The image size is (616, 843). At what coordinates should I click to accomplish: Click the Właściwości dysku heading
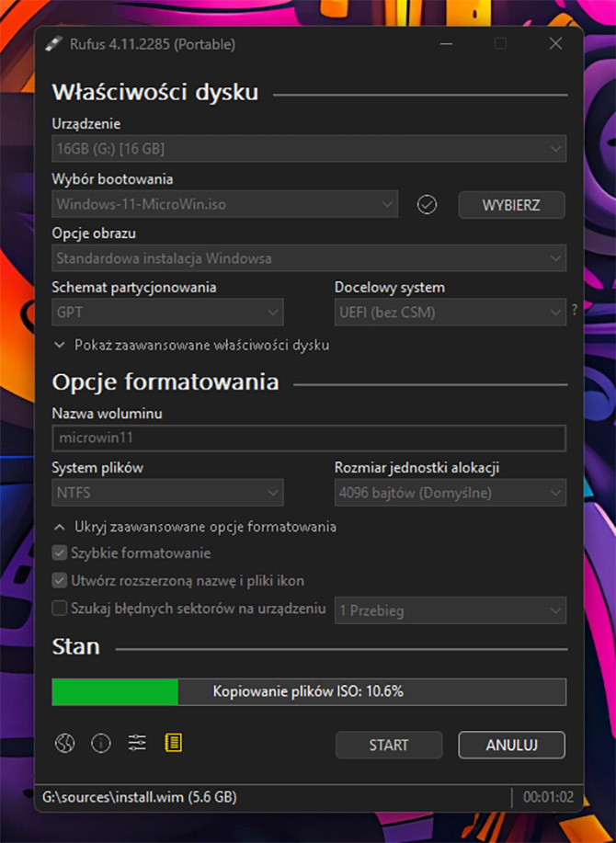155,93
